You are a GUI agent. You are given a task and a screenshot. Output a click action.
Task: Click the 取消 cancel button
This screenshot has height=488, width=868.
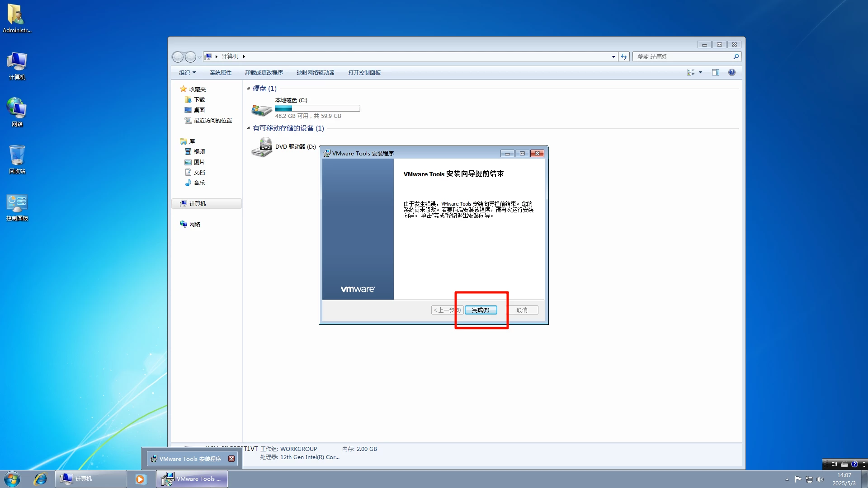522,310
